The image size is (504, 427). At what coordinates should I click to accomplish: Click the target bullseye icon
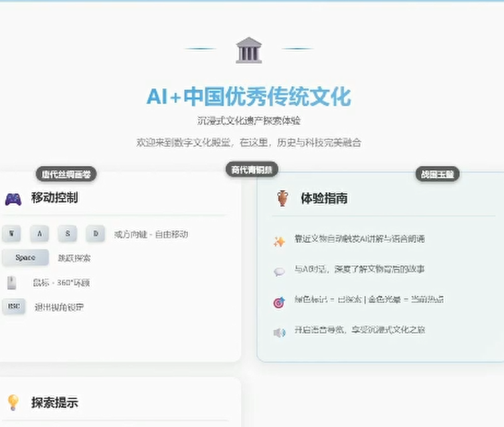click(279, 302)
